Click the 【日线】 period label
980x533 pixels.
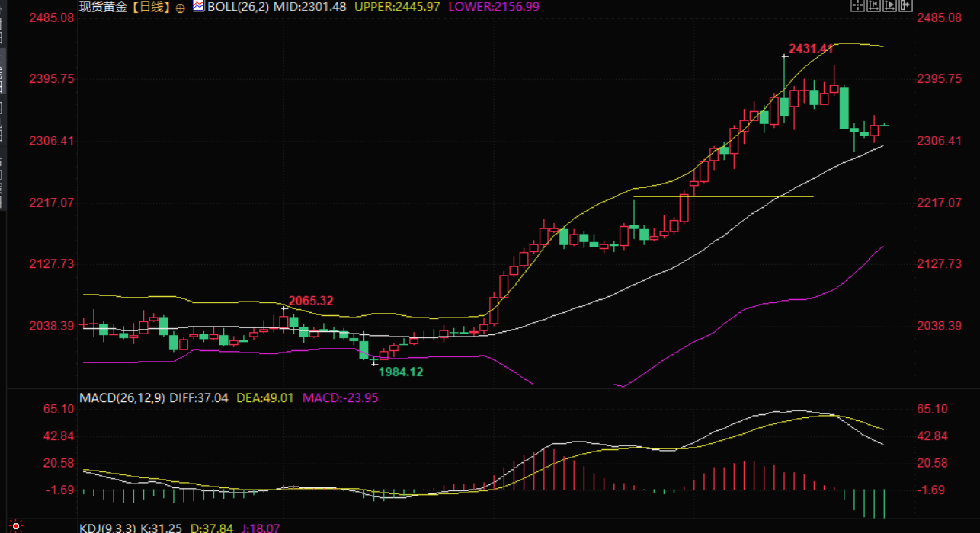[x=152, y=7]
